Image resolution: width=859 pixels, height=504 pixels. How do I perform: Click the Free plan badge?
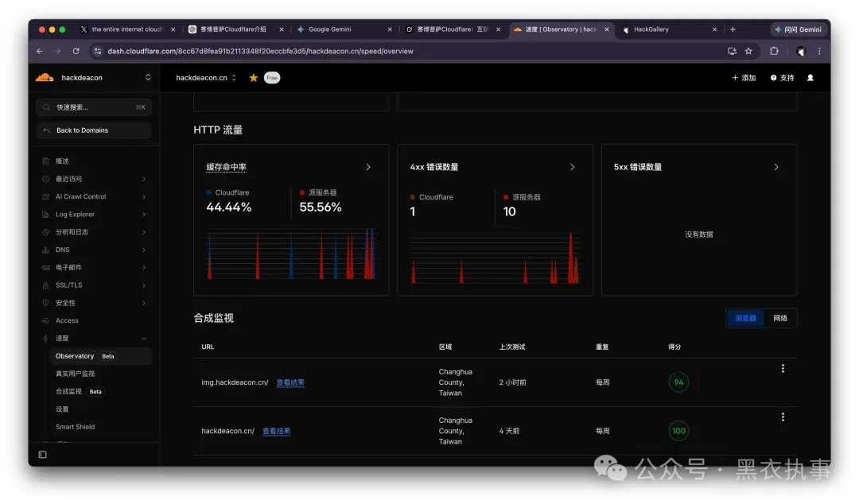coord(272,78)
